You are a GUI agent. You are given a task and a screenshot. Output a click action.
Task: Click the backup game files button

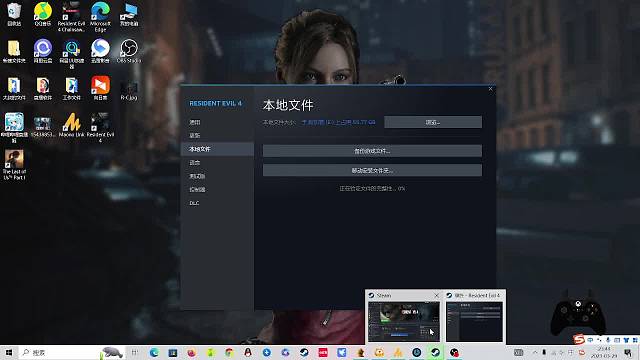point(372,151)
